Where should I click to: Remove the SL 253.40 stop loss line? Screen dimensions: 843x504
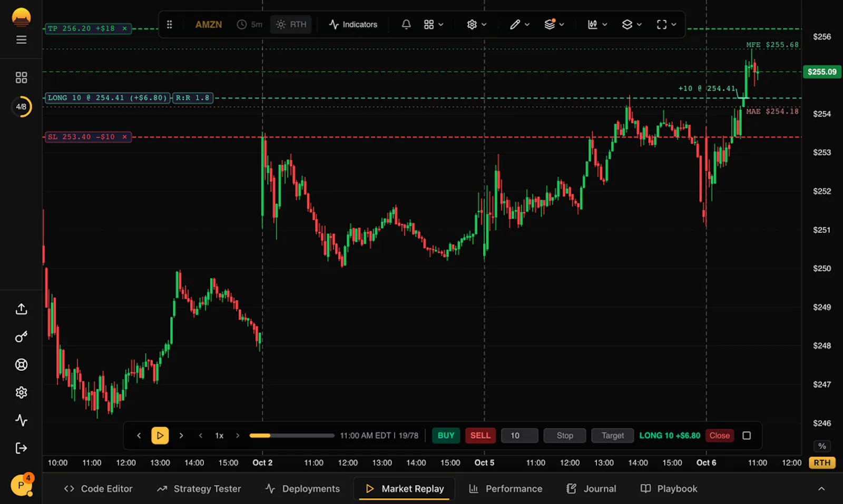pos(125,137)
